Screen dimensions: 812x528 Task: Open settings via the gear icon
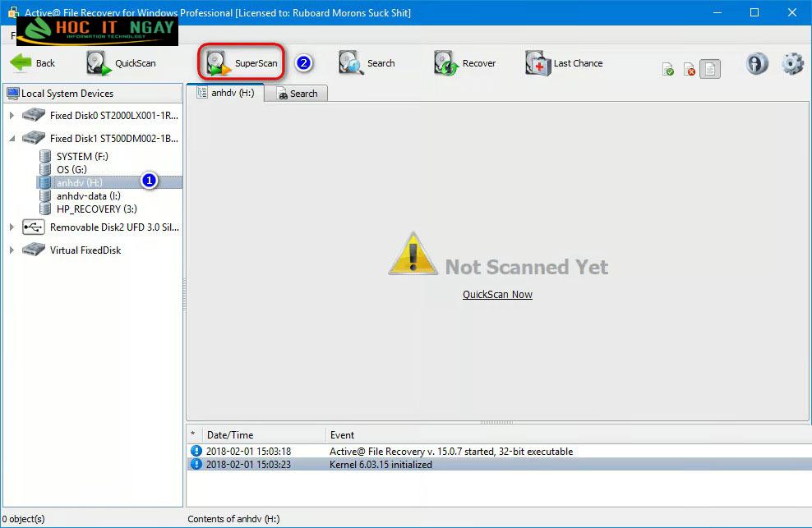[x=792, y=64]
